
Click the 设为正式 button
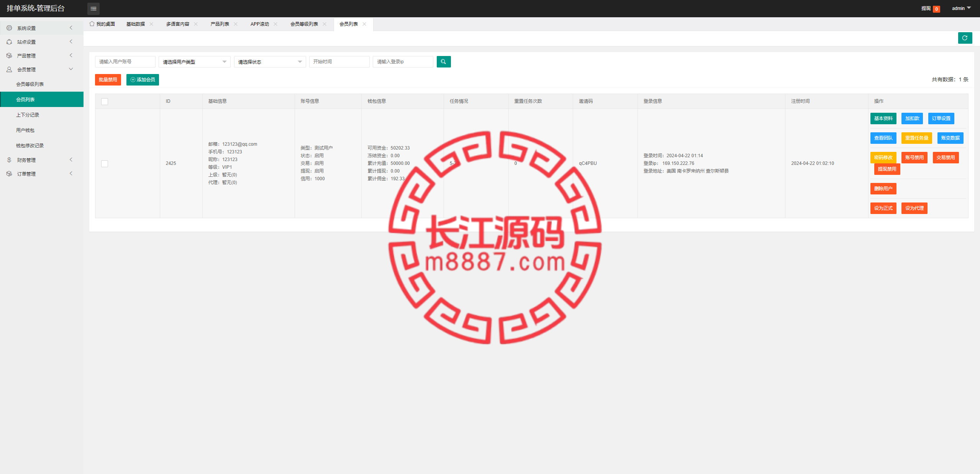[x=883, y=208]
